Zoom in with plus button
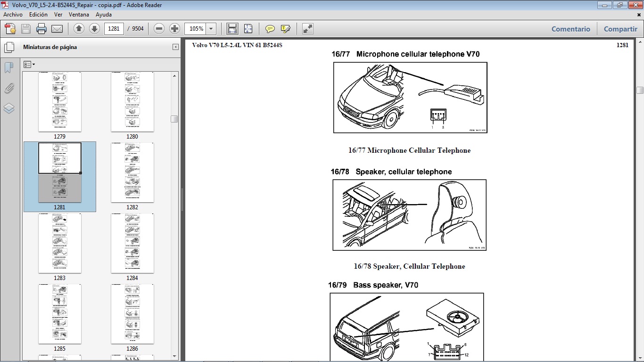 tap(175, 29)
